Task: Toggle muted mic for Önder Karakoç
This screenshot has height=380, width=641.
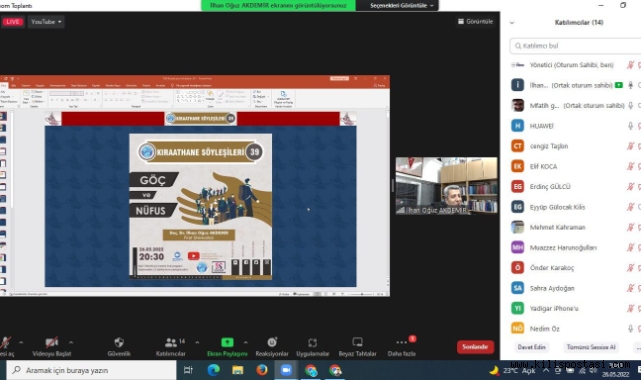Action: click(630, 268)
